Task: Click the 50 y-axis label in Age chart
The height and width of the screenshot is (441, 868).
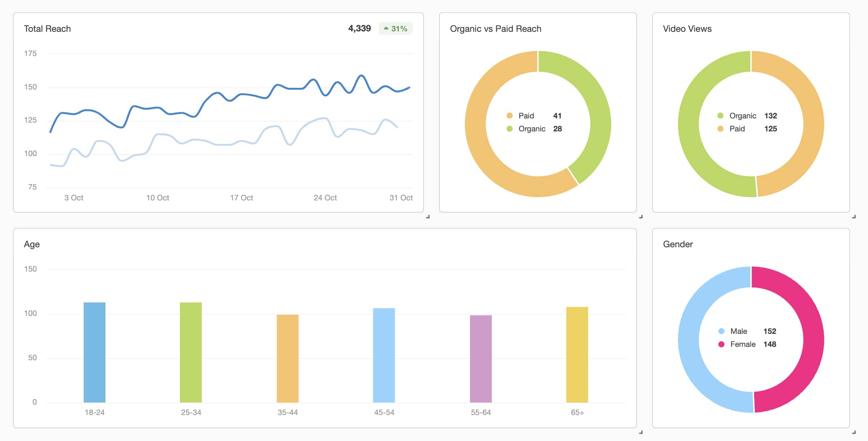Action: (x=32, y=358)
